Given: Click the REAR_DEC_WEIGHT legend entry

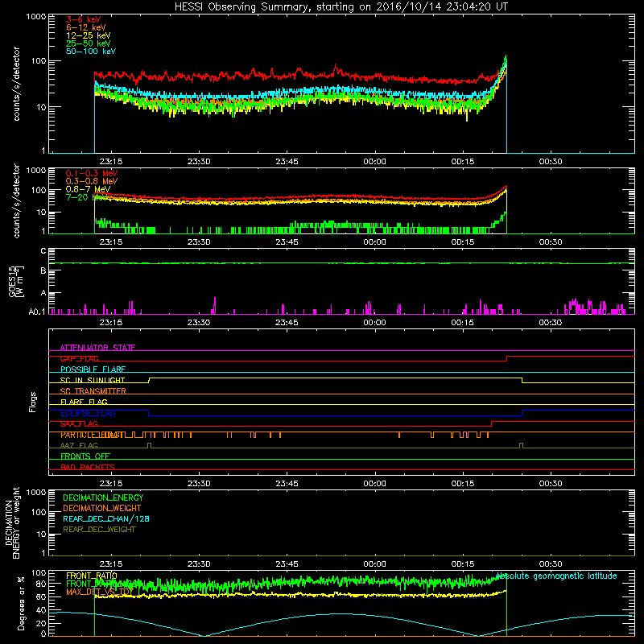Looking at the screenshot, I should pos(99,530).
